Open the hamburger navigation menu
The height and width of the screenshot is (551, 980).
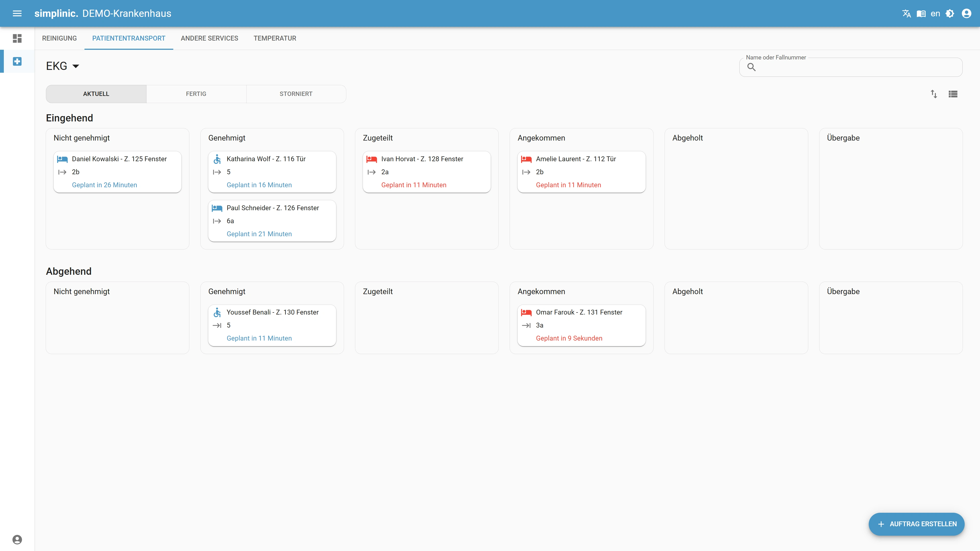coord(17,13)
